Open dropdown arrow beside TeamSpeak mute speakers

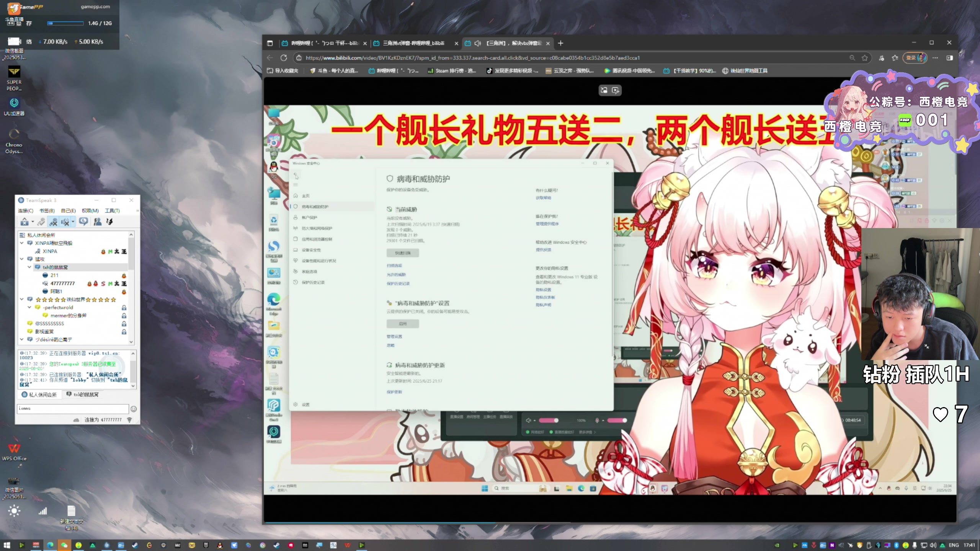pyautogui.click(x=73, y=222)
